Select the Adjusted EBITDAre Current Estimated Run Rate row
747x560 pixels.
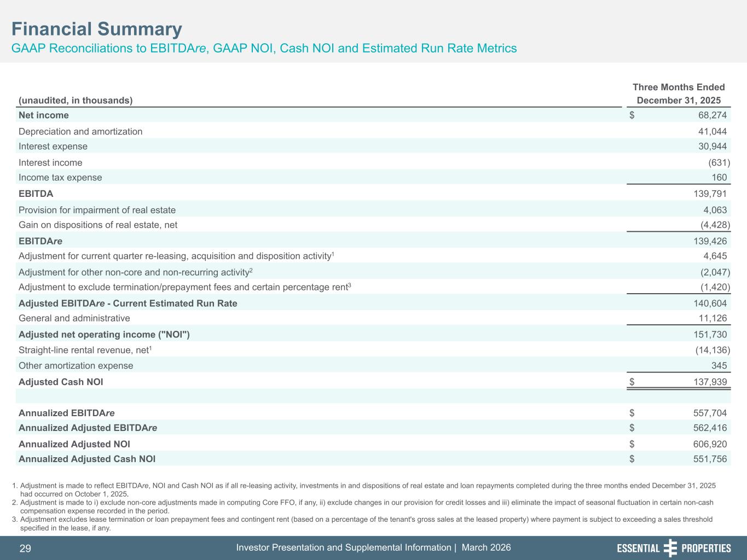pyautogui.click(x=128, y=304)
